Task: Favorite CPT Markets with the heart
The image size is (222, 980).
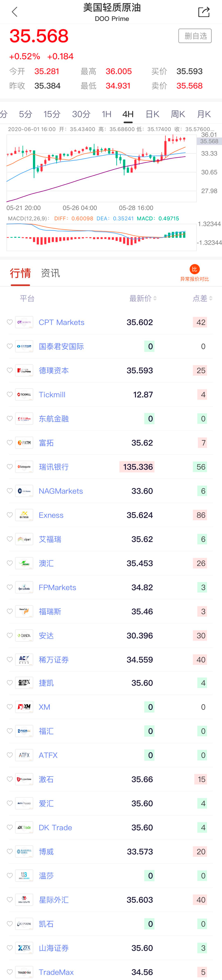Action: 9,322
